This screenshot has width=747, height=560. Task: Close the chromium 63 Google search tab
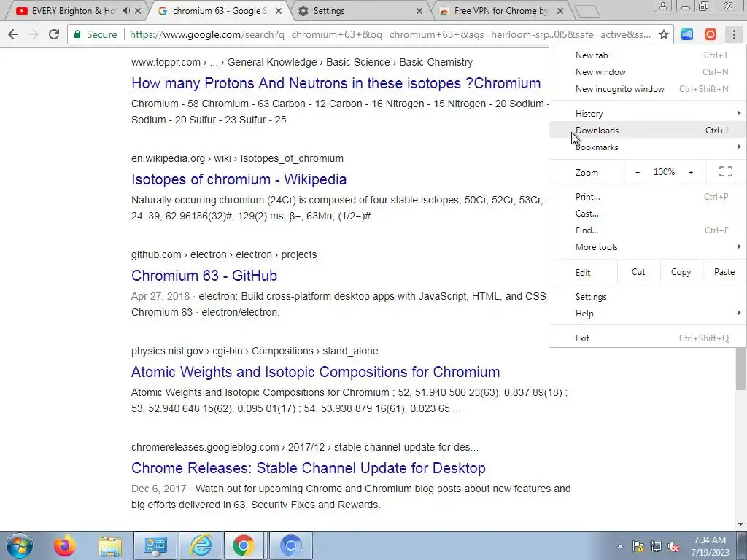point(279,10)
